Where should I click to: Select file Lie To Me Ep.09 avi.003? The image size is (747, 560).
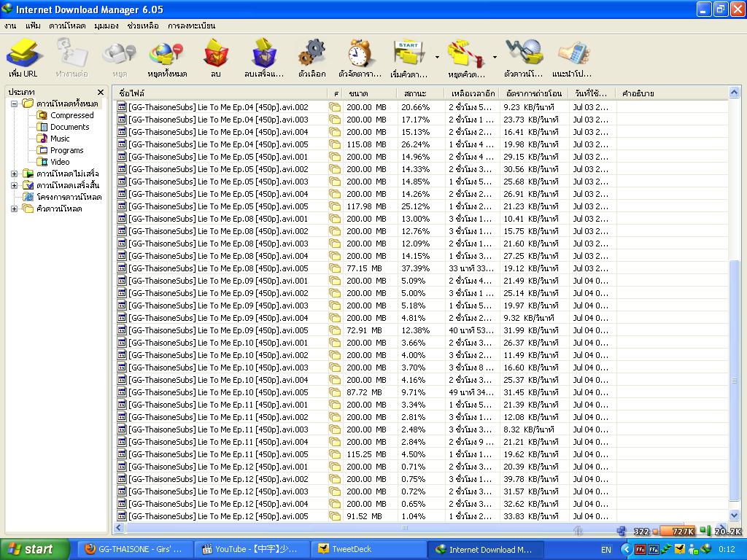pyautogui.click(x=218, y=306)
